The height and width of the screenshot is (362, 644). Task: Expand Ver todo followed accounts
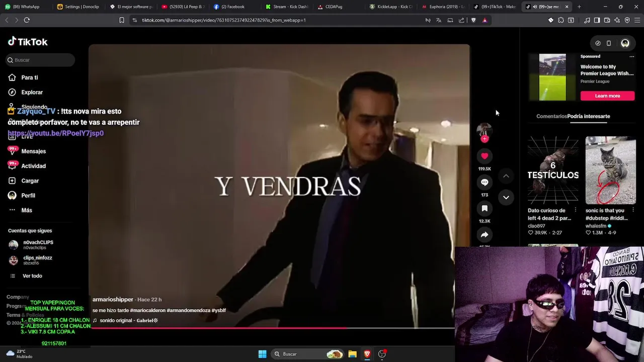(x=32, y=276)
